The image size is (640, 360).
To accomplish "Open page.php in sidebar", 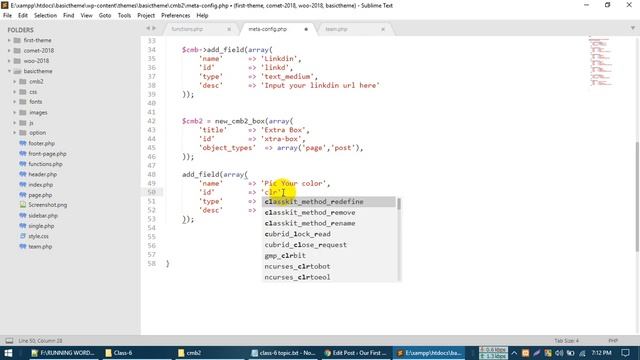I will point(40,195).
